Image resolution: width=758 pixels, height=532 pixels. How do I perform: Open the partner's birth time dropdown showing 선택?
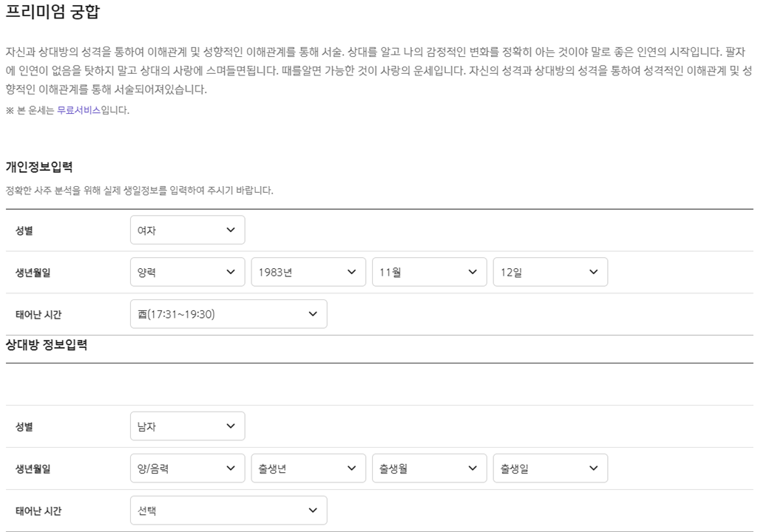click(x=228, y=510)
